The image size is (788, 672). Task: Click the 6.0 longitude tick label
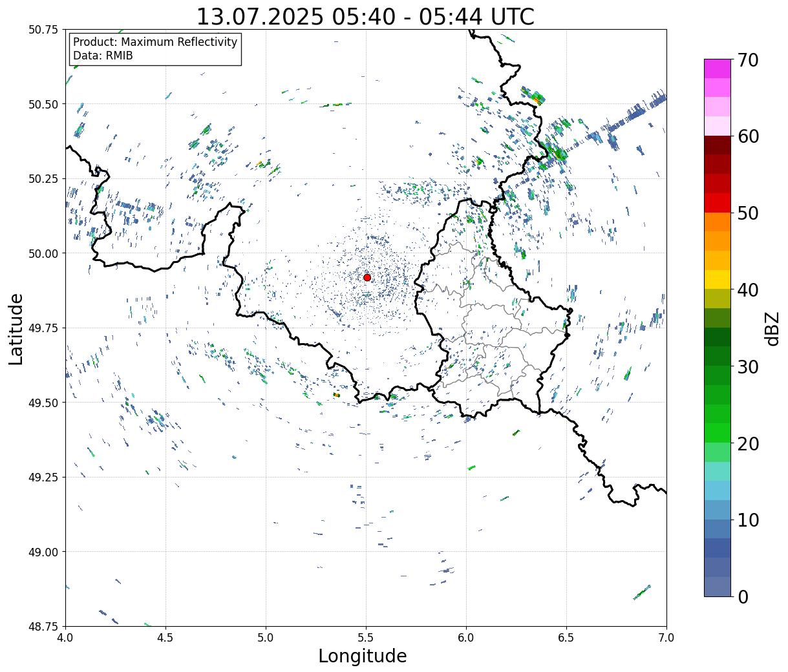[466, 637]
